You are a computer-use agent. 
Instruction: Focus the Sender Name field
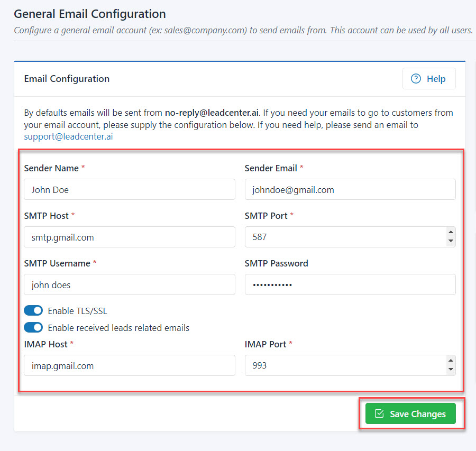pyautogui.click(x=130, y=189)
